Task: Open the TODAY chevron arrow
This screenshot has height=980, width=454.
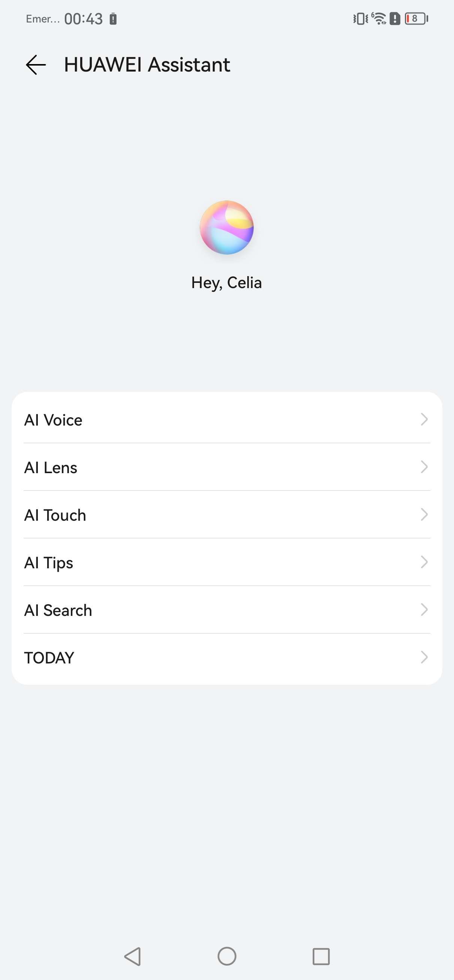Action: (424, 657)
